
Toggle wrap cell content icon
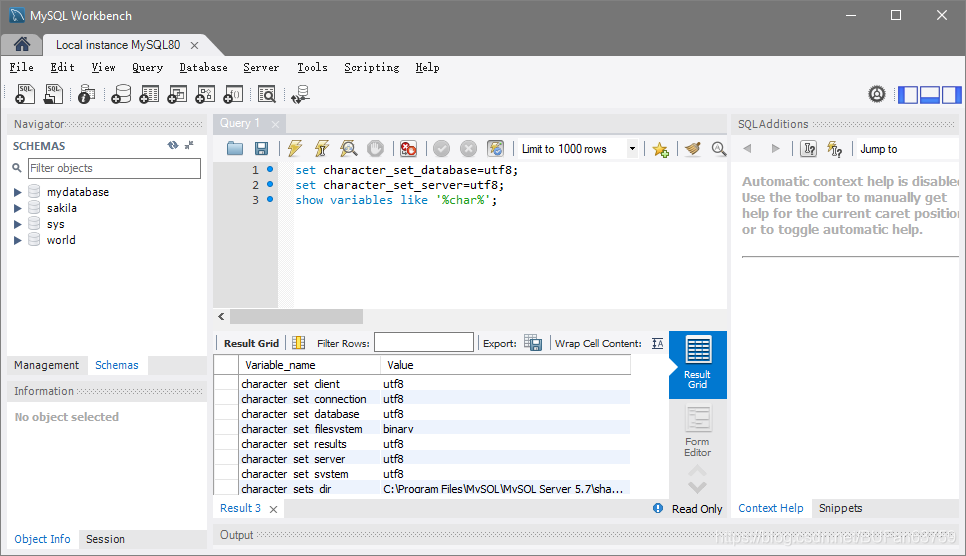(x=657, y=343)
